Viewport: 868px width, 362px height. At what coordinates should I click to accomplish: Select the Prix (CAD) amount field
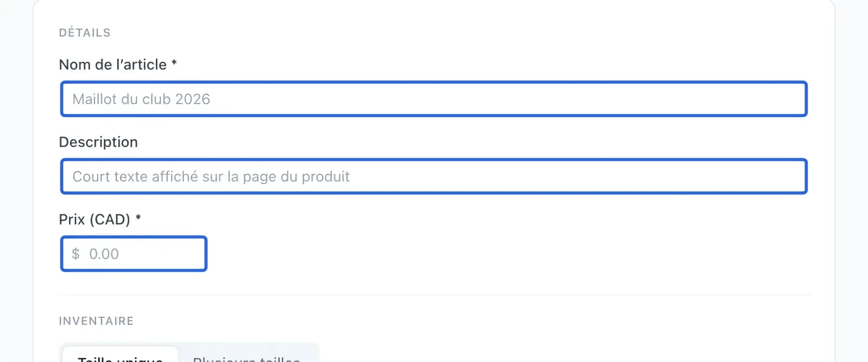(134, 254)
